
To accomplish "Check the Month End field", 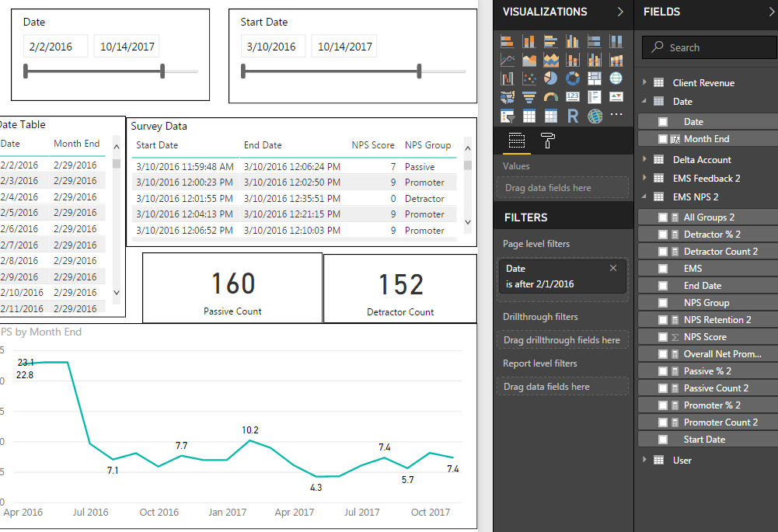I will click(x=663, y=139).
